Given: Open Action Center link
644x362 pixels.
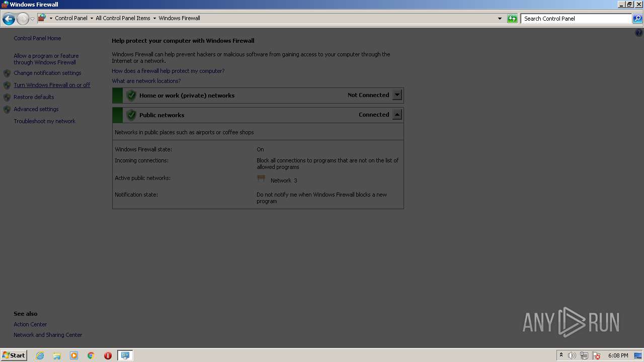Looking at the screenshot, I should click(x=30, y=324).
